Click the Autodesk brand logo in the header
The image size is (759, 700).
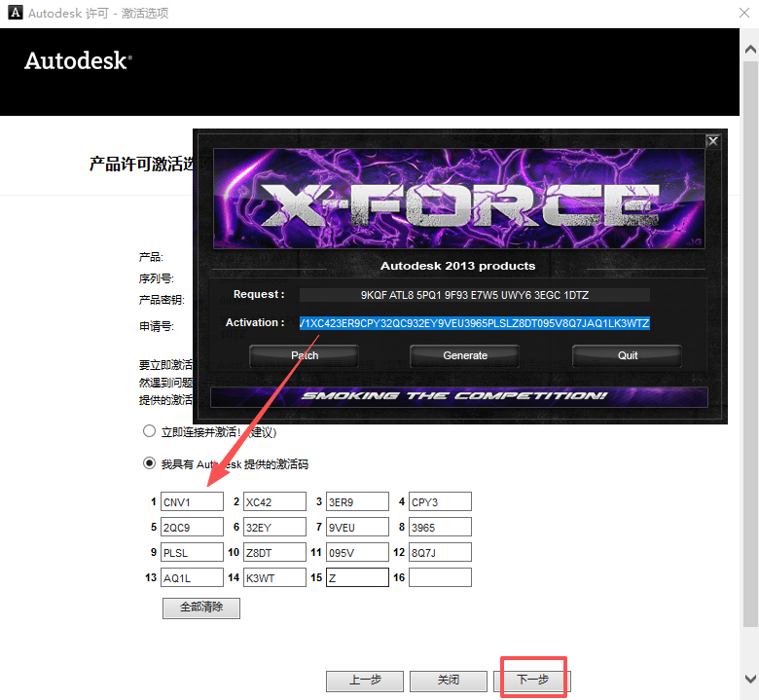78,60
